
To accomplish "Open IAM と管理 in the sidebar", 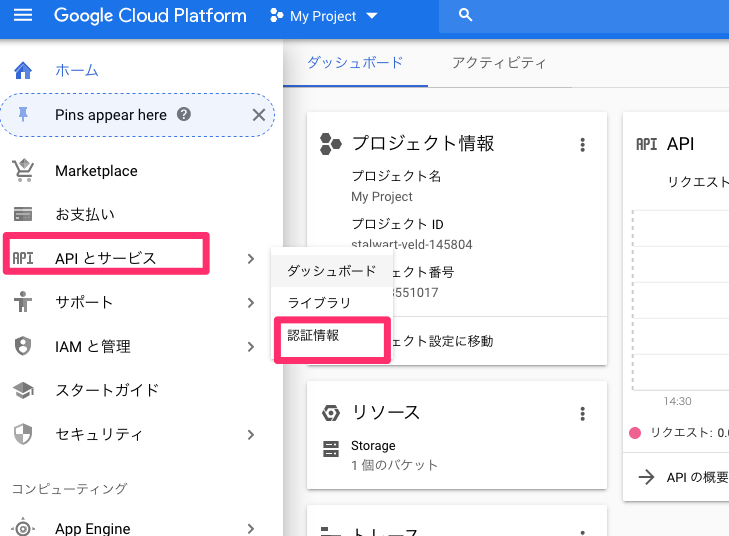I will 93,346.
